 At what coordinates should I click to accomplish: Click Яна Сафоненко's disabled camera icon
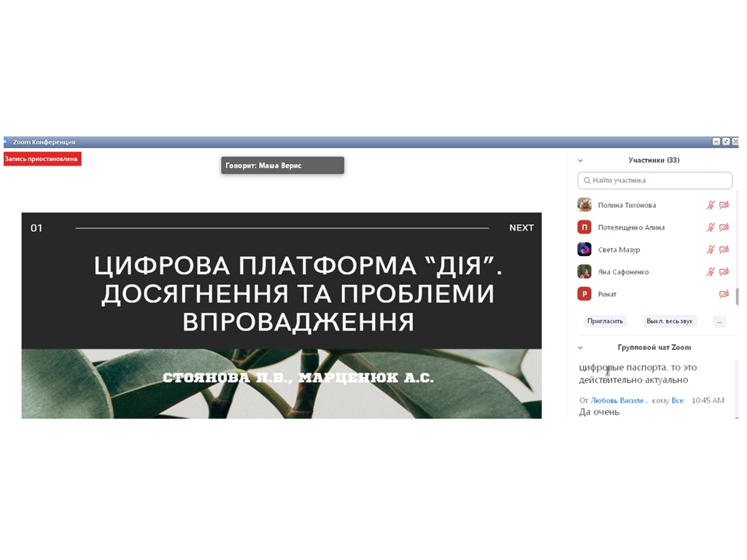point(724,272)
